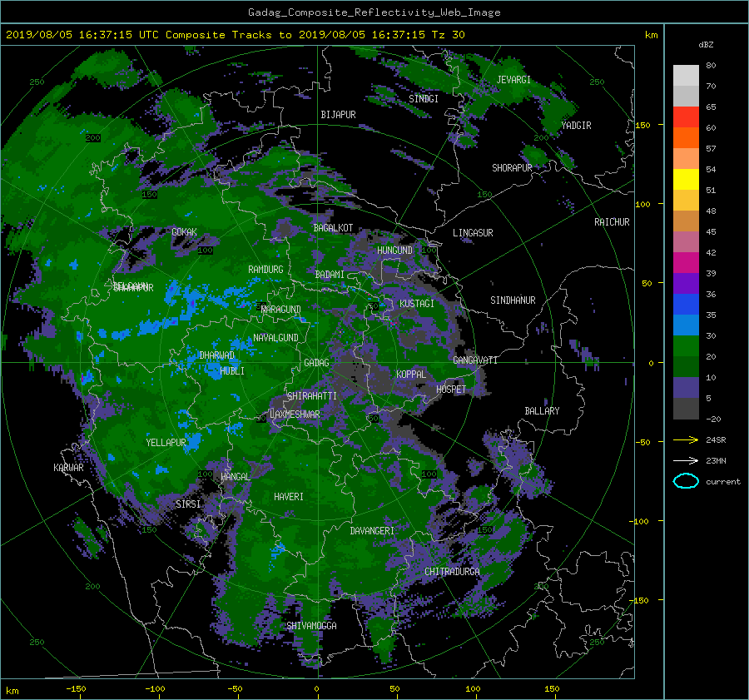This screenshot has width=749, height=700.
Task: Pick the lightest grey swatch below 80
Action: click(686, 76)
